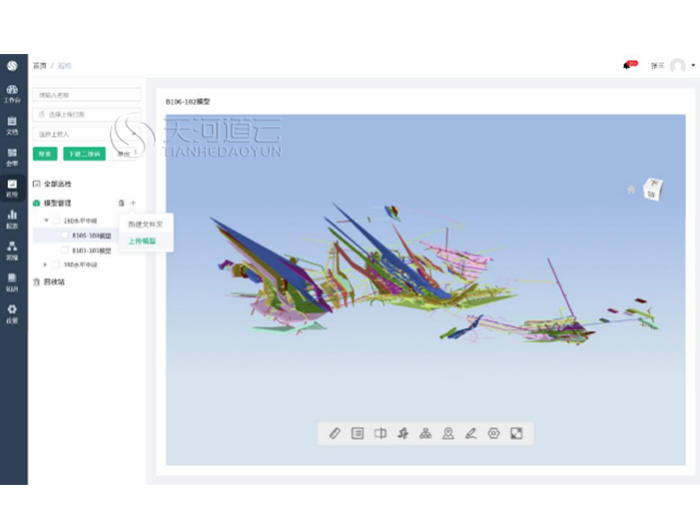Click the 3D view orientation cube

click(653, 189)
